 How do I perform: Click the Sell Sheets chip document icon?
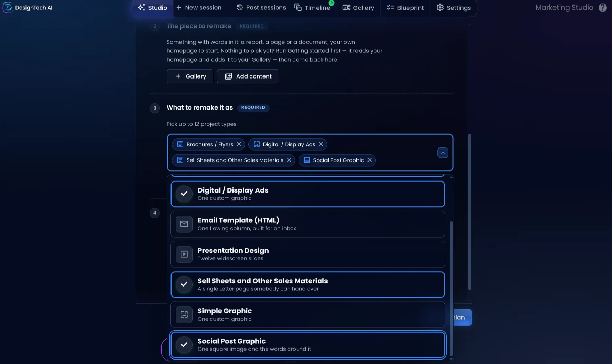pos(180,160)
